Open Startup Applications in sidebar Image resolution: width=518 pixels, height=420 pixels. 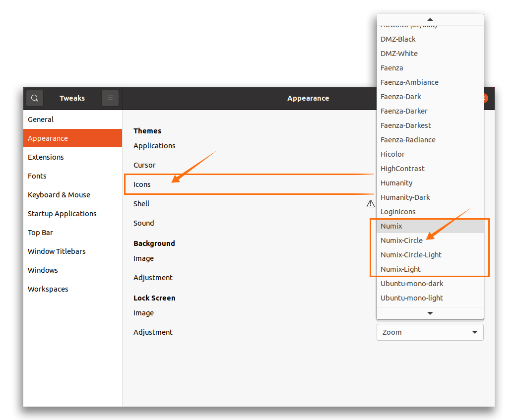(62, 214)
